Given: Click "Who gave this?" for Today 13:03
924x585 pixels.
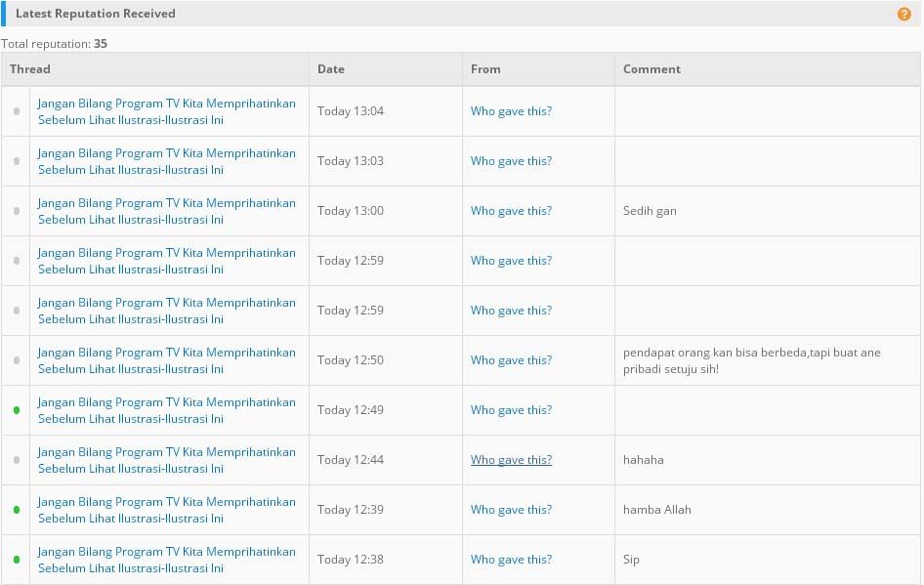Looking at the screenshot, I should pos(511,161).
